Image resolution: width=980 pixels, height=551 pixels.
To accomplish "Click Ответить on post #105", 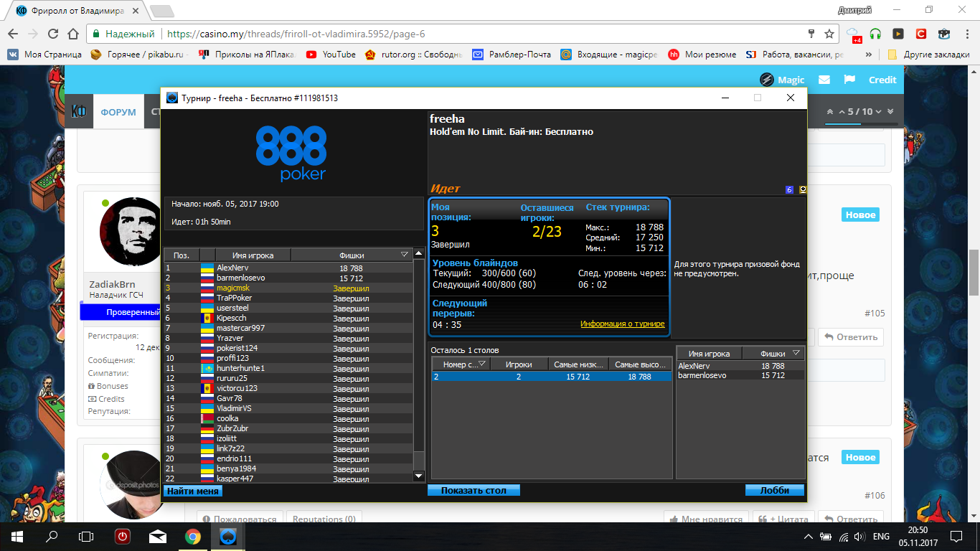I will coord(851,337).
